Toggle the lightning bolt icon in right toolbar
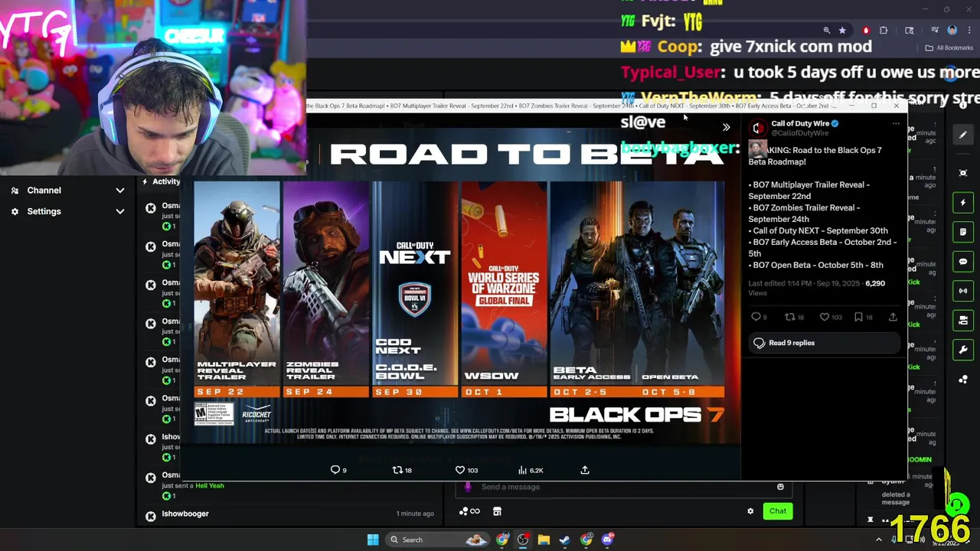 click(963, 203)
